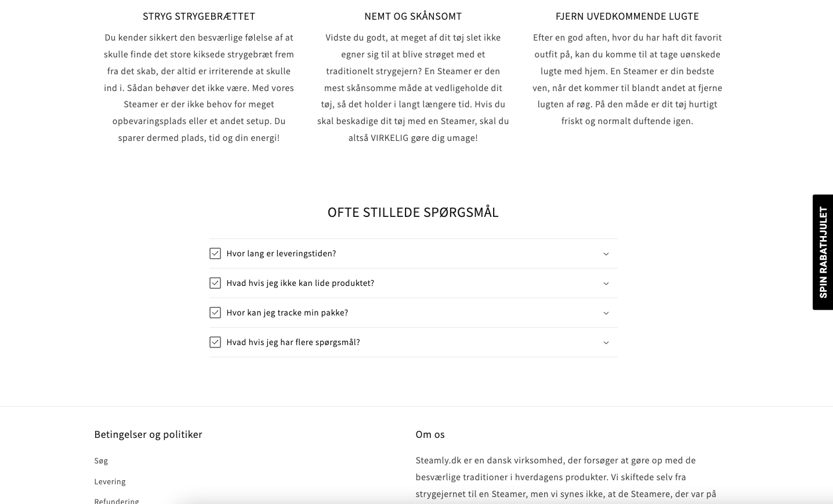Click the "Stryg strygebrættet" feature heading
The width and height of the screenshot is (833, 504).
pos(199,16)
